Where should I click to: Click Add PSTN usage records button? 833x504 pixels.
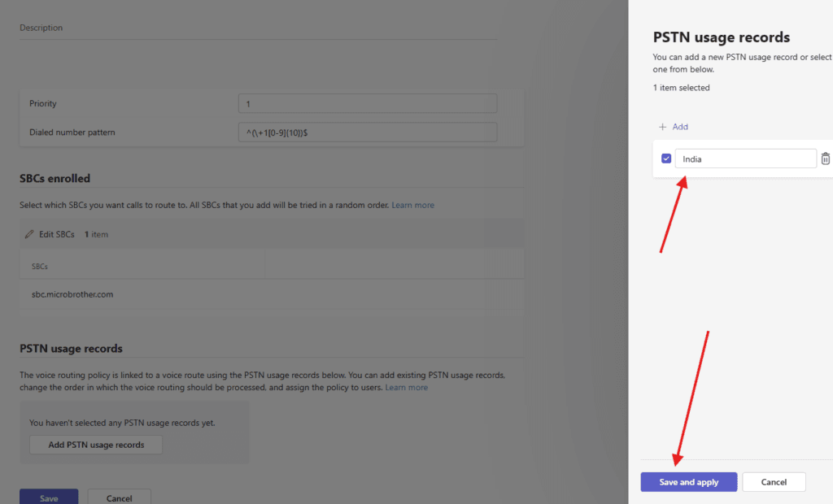click(x=96, y=445)
